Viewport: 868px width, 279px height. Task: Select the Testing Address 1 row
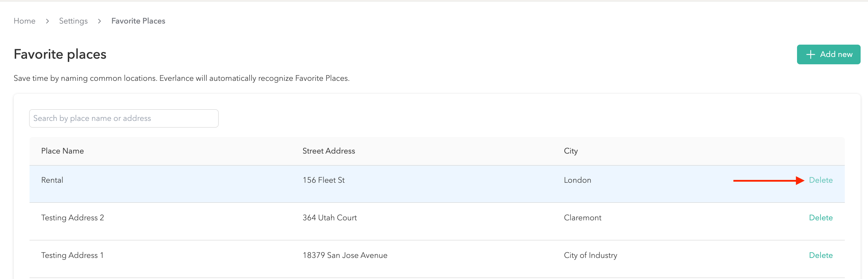(246, 259)
